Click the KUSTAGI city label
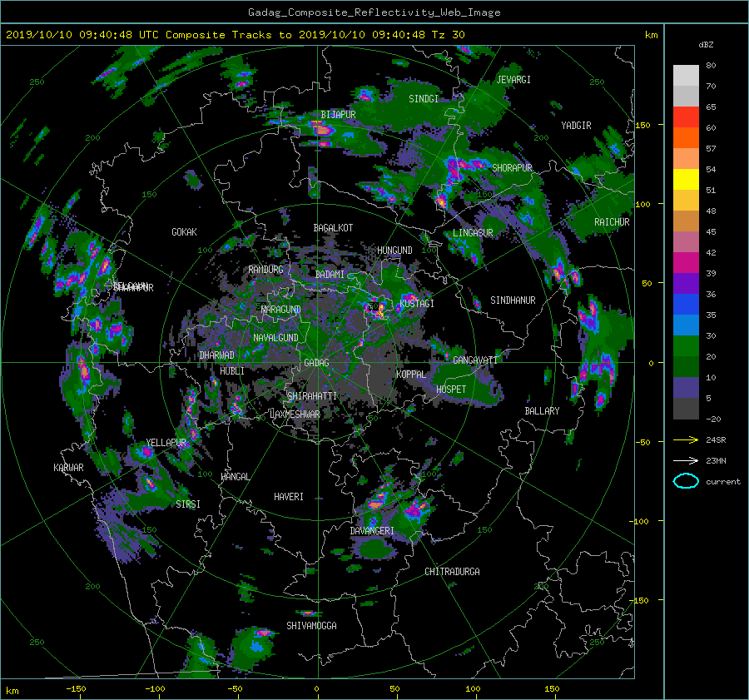This screenshot has height=700, width=749. coord(417,304)
